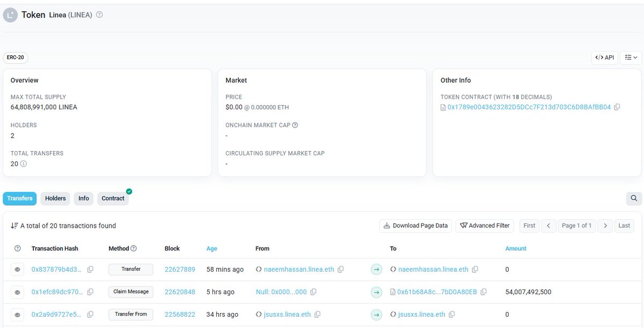Viewport: 644px width, 328px height.
Task: Copy the 0x2a9d9727e5 transaction hash
Action: pyautogui.click(x=90, y=315)
